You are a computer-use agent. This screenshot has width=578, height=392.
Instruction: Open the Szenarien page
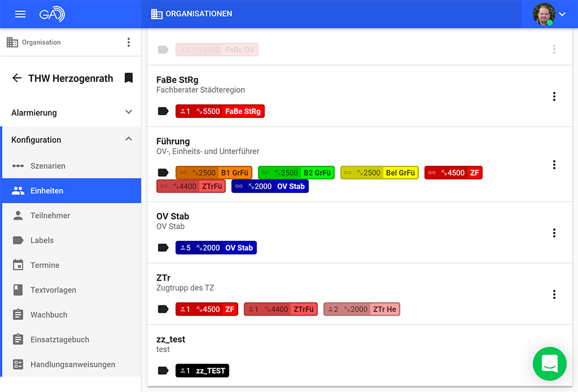(47, 166)
